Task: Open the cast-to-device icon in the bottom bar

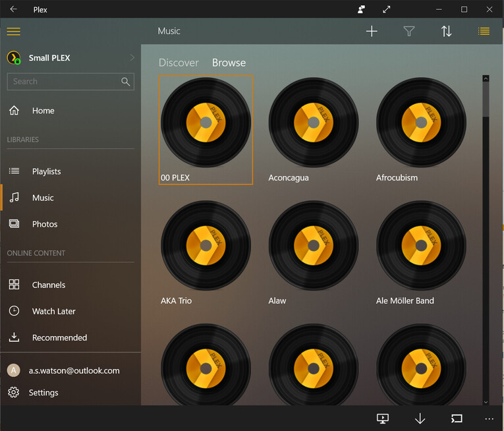Action: point(457,418)
